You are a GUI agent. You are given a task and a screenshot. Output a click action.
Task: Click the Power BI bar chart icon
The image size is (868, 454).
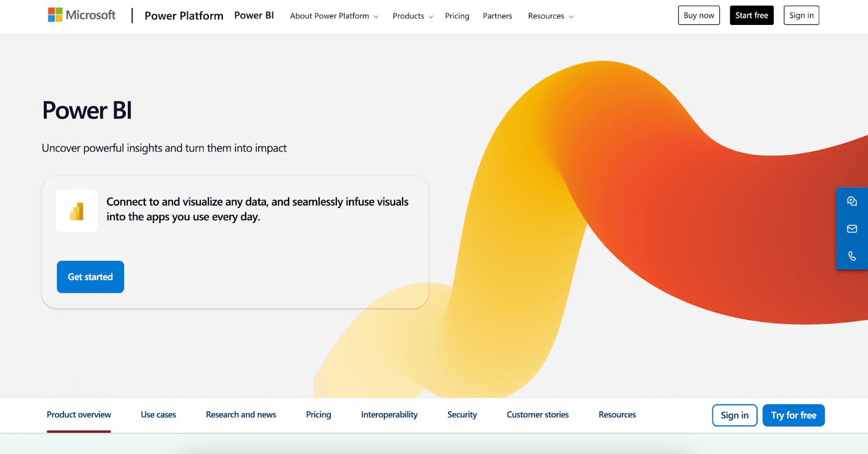tap(76, 211)
